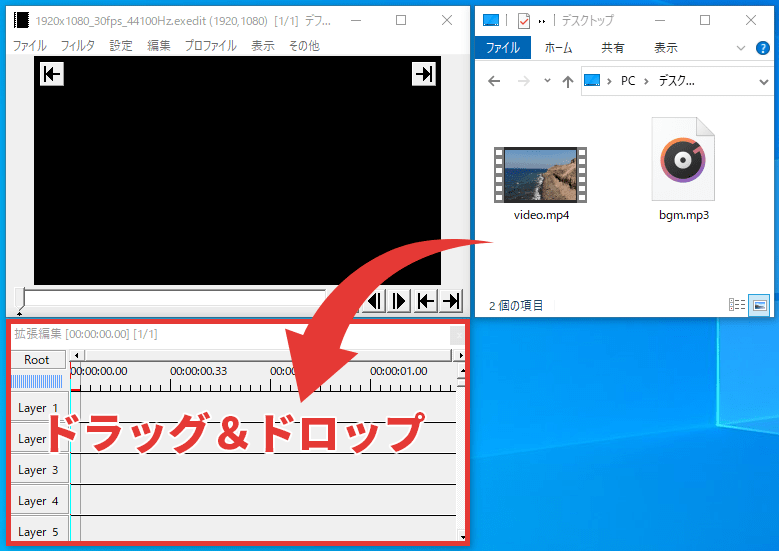Close the 拡張編集 timeline window
779x551 pixels.
[458, 335]
